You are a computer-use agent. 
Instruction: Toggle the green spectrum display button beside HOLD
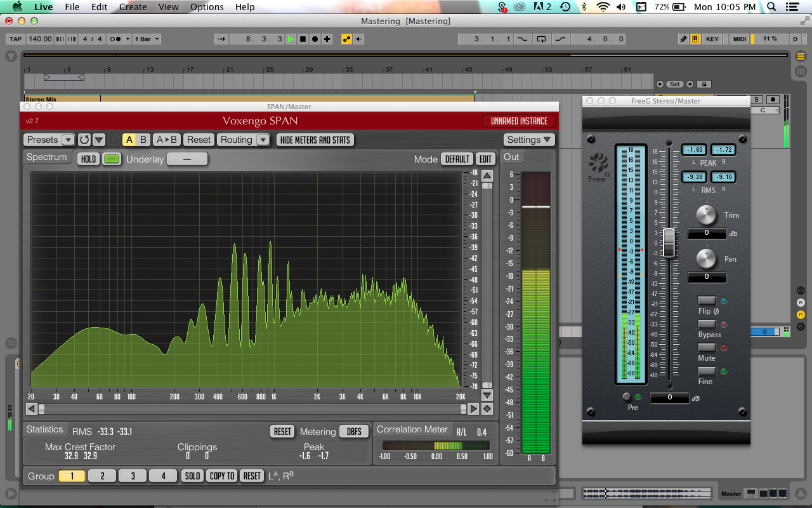click(x=112, y=159)
